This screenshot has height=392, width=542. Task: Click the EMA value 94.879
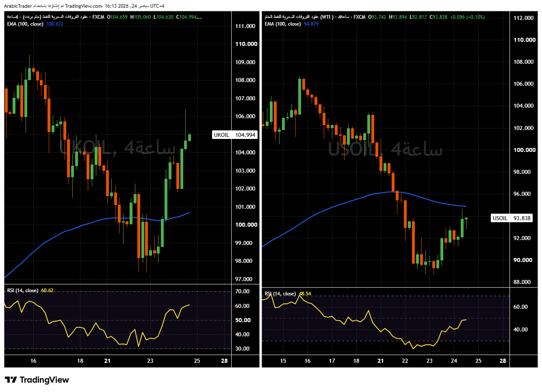(311, 24)
